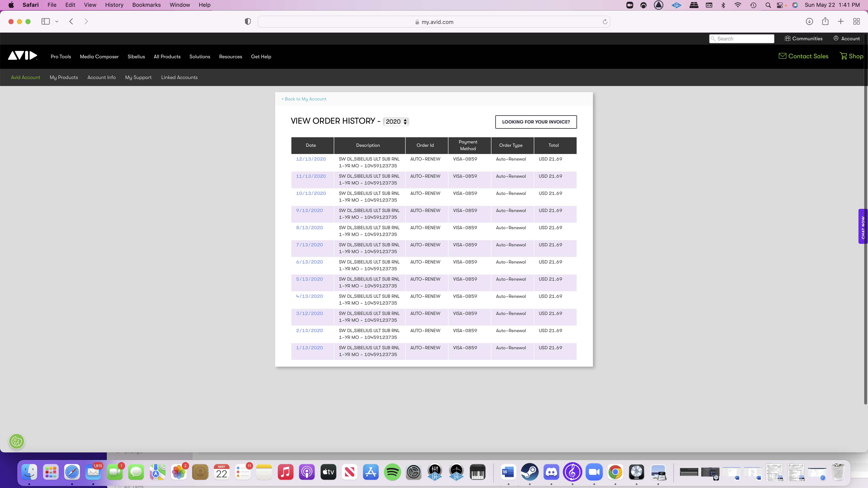Open Safari Bookmarks menu
The image size is (868, 488).
pos(146,5)
